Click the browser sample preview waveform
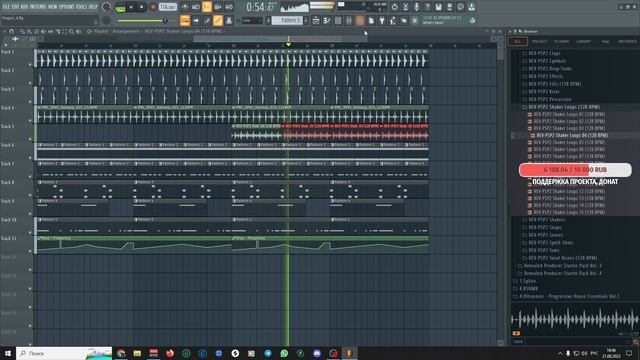The width and height of the screenshot is (640, 360). [x=575, y=319]
